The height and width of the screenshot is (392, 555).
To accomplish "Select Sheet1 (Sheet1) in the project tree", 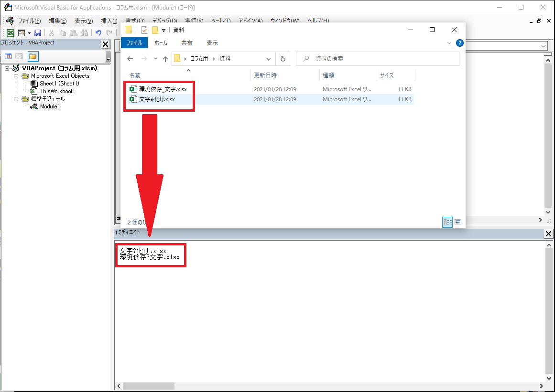I will pyautogui.click(x=59, y=84).
